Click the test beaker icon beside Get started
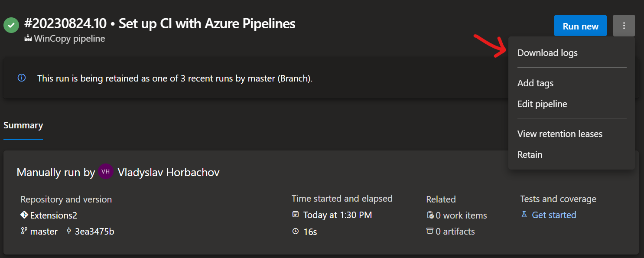The height and width of the screenshot is (258, 644). coord(524,215)
